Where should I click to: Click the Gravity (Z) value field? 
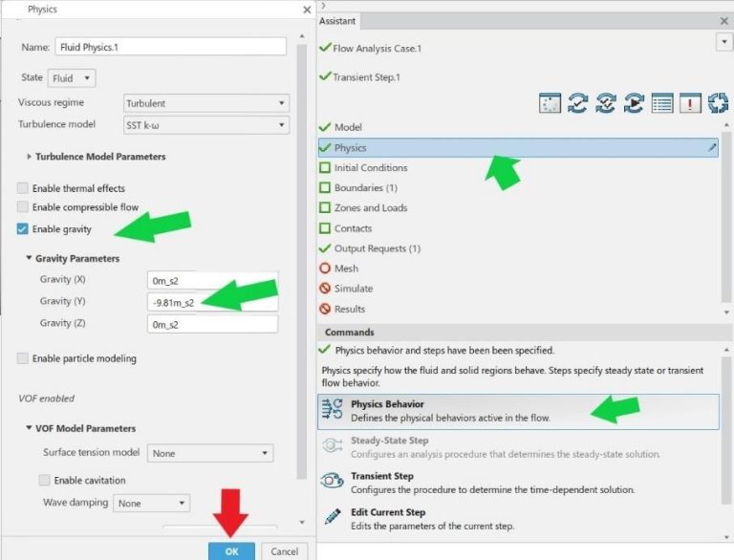click(212, 325)
